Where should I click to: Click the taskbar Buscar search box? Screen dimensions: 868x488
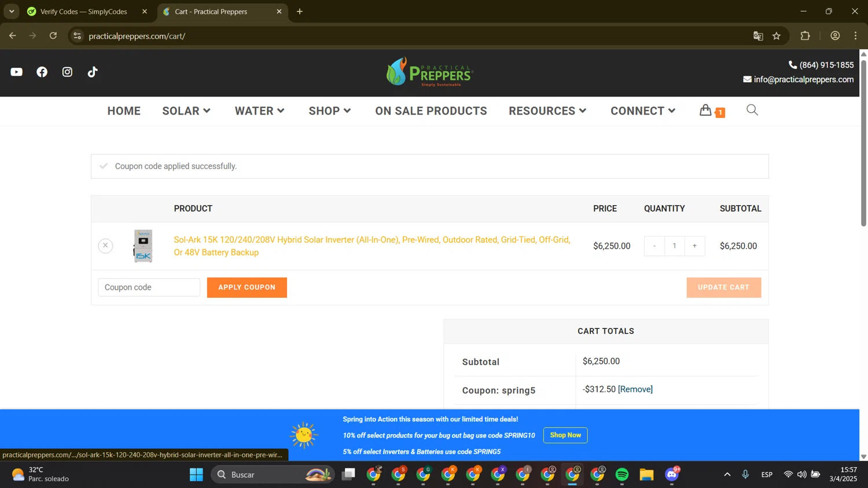tap(273, 475)
